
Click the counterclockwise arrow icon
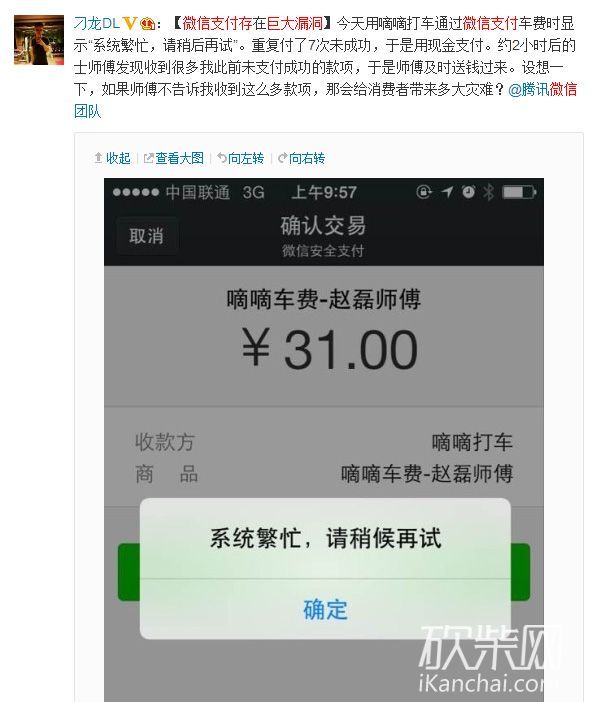[x=222, y=158]
